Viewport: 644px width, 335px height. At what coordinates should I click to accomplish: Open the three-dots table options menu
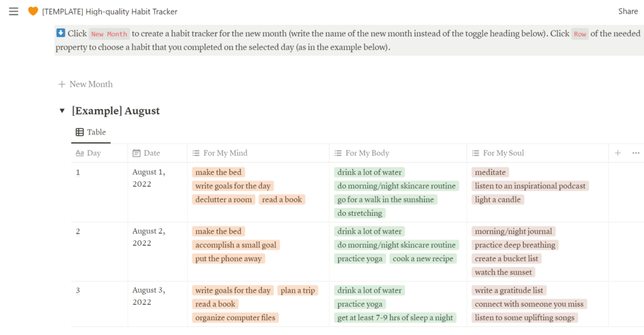coord(636,153)
